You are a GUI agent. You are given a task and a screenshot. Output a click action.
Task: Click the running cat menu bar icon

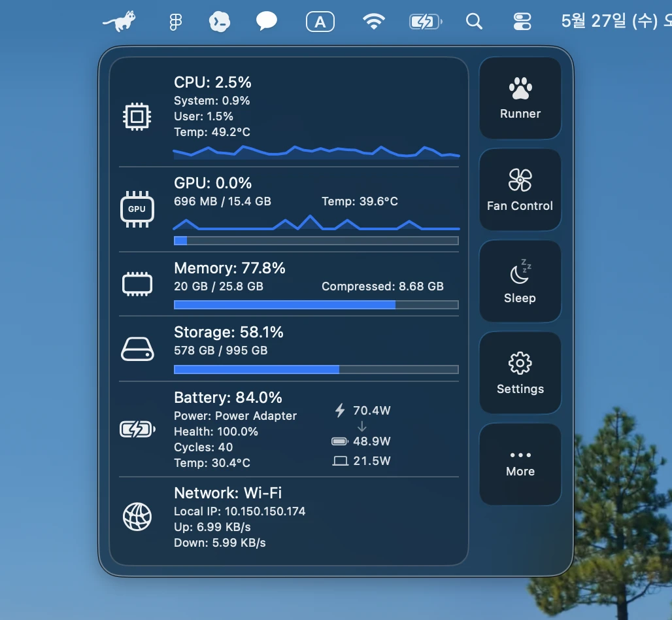click(x=119, y=21)
